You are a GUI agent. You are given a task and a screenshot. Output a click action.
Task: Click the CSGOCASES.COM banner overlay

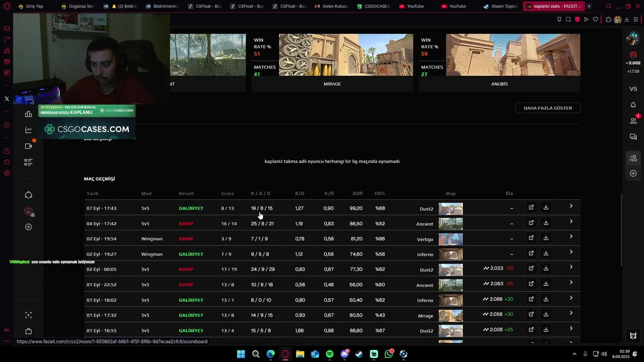[87, 129]
